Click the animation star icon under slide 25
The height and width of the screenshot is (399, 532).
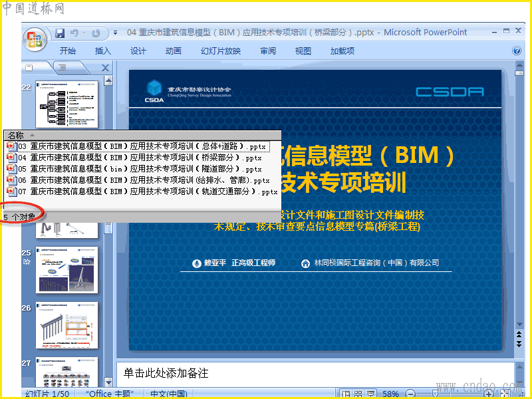(x=27, y=261)
